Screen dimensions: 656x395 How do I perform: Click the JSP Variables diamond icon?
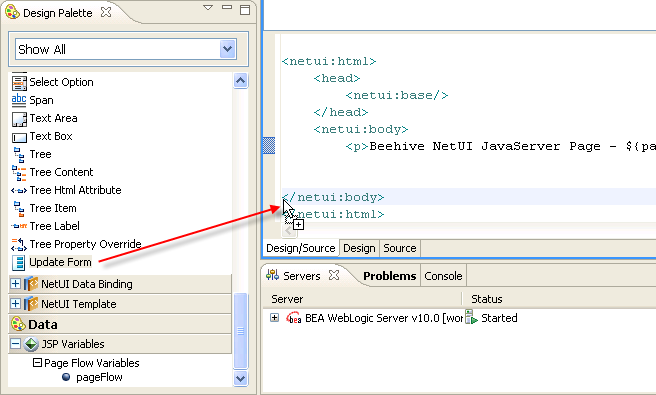pyautogui.click(x=31, y=344)
